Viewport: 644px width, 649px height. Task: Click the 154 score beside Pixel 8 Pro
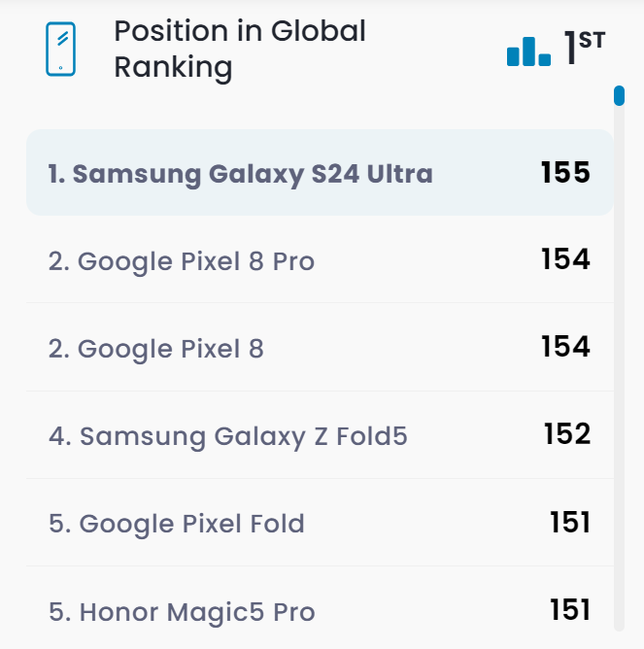[x=565, y=260]
